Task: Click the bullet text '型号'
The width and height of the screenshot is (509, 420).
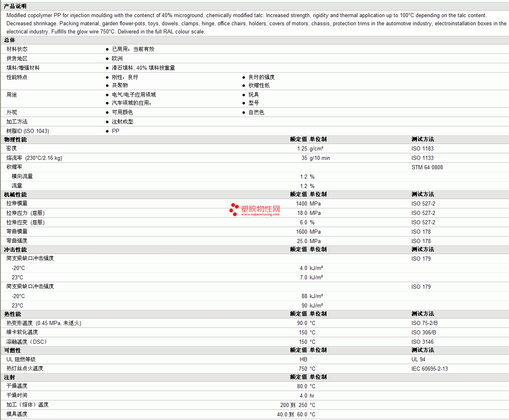Action: coord(254,103)
